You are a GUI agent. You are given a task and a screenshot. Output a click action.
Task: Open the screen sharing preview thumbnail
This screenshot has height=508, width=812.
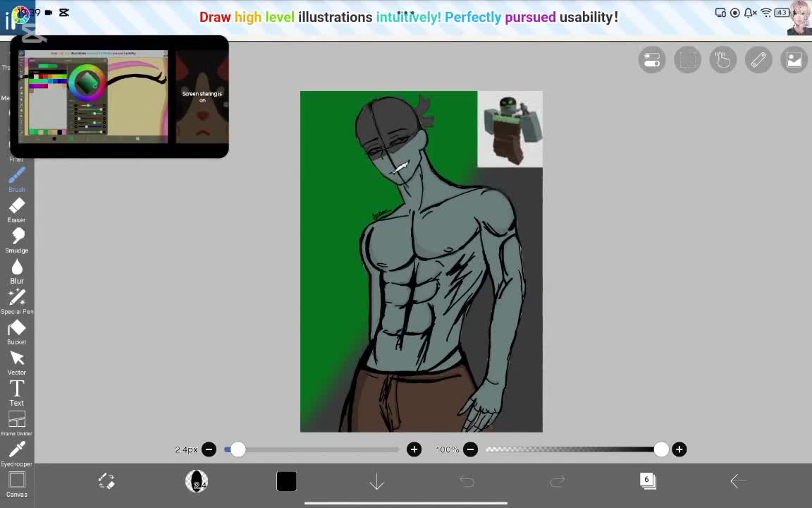[93, 97]
